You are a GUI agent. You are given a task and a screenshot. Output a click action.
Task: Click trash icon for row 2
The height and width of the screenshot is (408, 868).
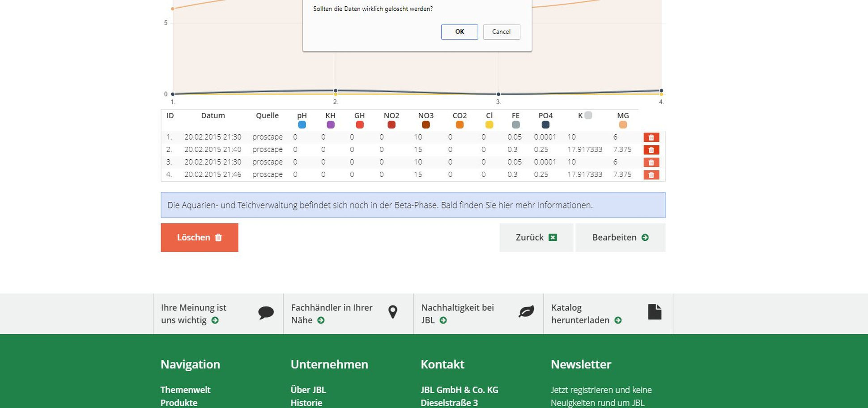point(651,150)
